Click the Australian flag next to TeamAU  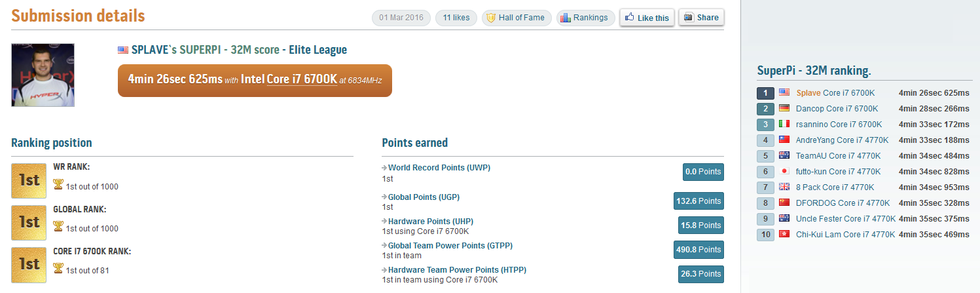point(784,155)
